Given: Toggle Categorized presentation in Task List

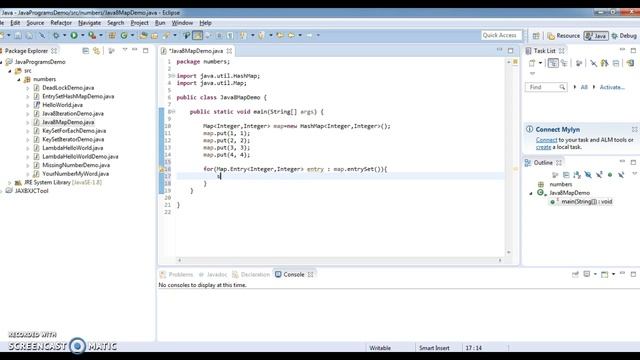Looking at the screenshot, I should [x=553, y=63].
